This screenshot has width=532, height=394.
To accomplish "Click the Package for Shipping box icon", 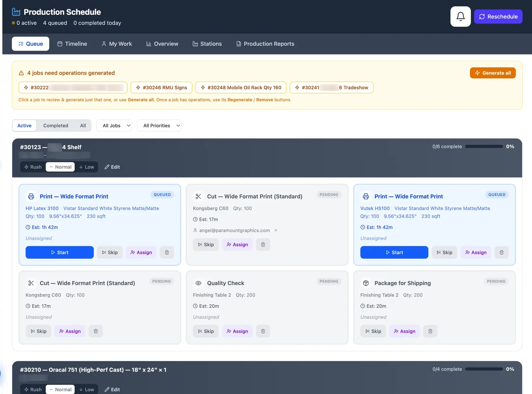I will pyautogui.click(x=366, y=283).
